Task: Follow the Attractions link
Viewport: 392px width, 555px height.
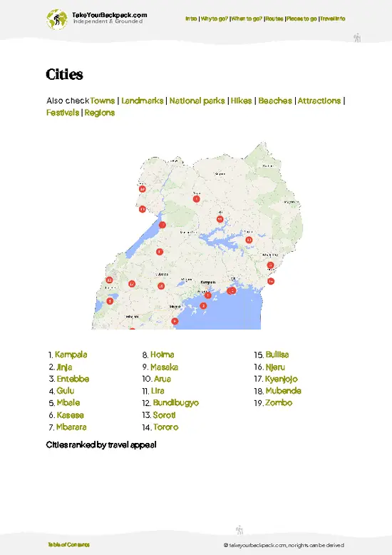Action: click(319, 101)
